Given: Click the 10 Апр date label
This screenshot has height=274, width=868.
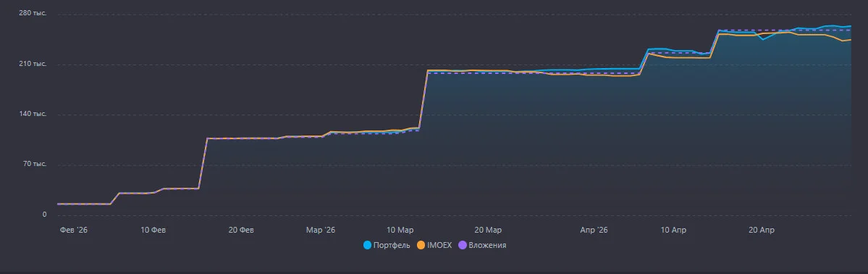Looking at the screenshot, I should [x=674, y=230].
